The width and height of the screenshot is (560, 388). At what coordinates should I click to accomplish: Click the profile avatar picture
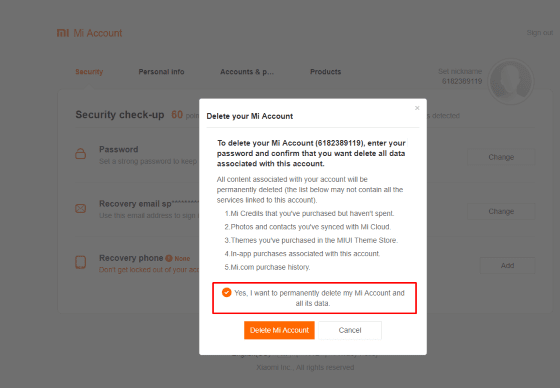click(x=511, y=81)
